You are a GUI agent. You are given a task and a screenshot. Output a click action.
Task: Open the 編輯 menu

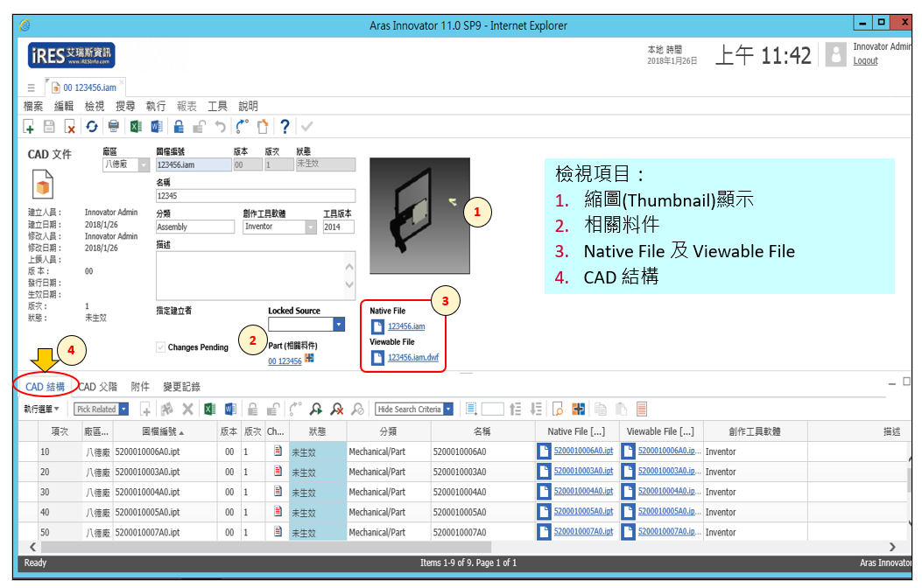coord(64,107)
